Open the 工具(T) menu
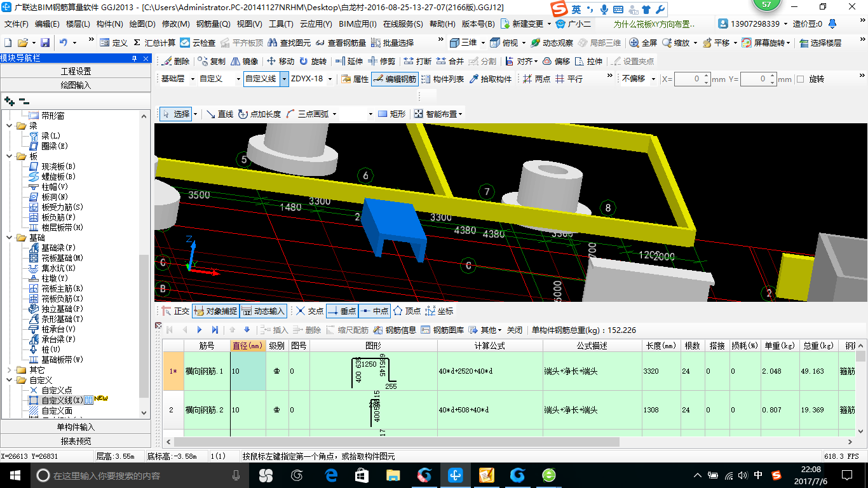This screenshot has height=488, width=868. click(x=280, y=24)
